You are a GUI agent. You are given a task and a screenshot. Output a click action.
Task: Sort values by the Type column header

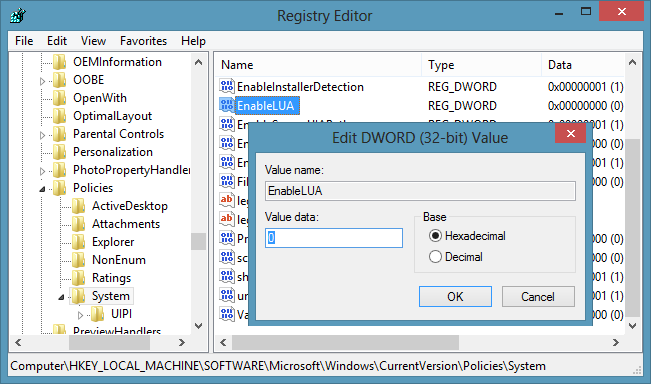click(482, 65)
